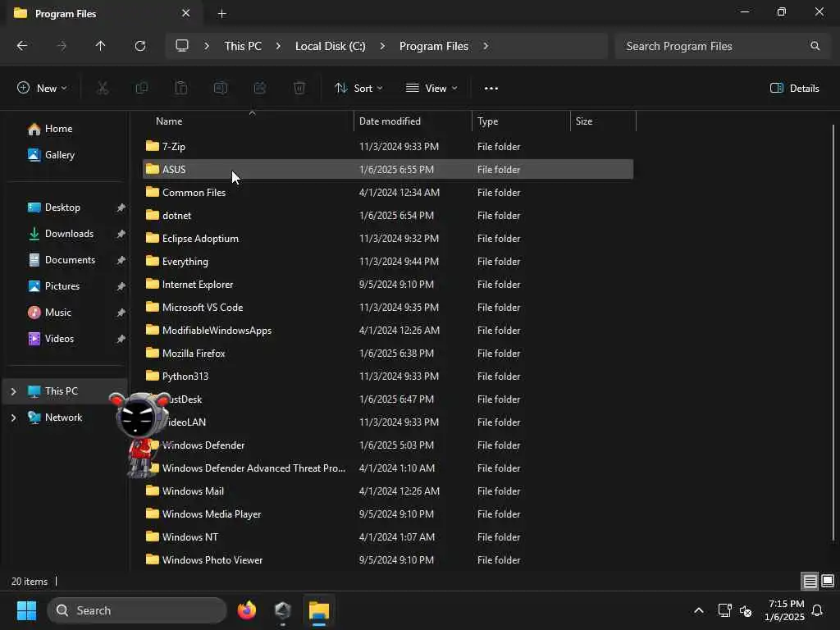Click the Copy icon in toolbar
This screenshot has height=630, width=840.
pyautogui.click(x=142, y=88)
